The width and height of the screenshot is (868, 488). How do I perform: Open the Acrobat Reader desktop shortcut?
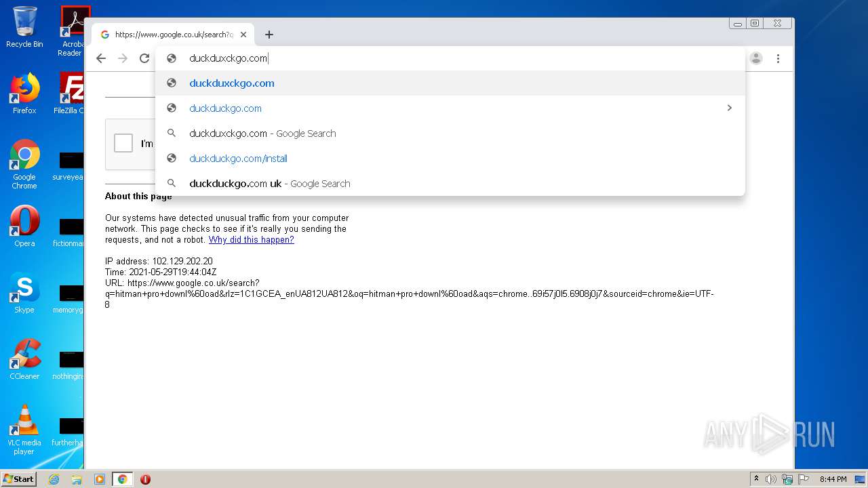(72, 31)
